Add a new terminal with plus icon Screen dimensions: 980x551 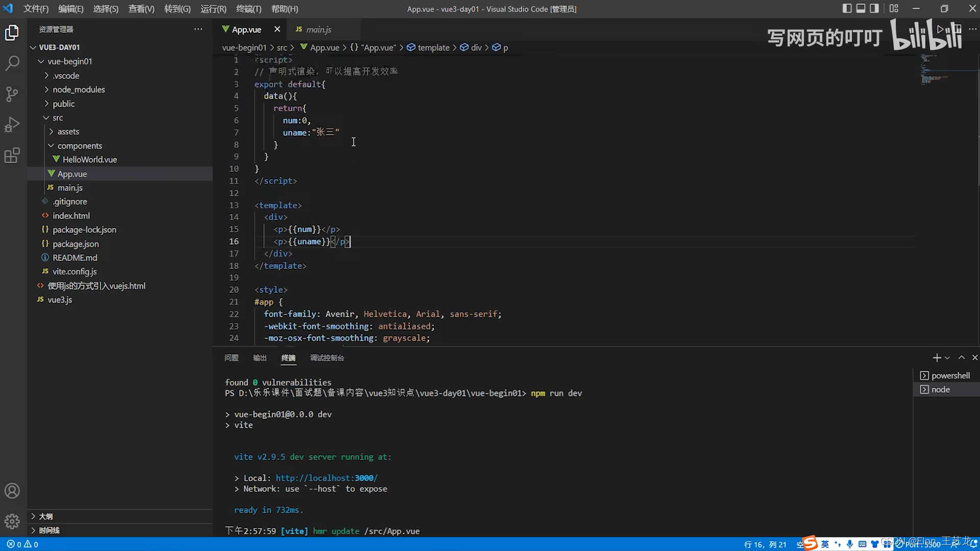[x=937, y=358]
